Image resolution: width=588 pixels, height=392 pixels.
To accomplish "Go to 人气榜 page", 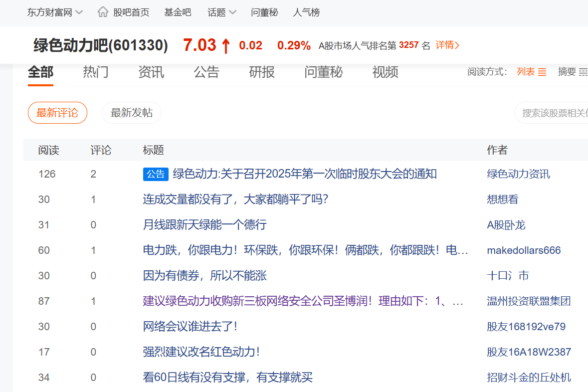I will coord(306,12).
